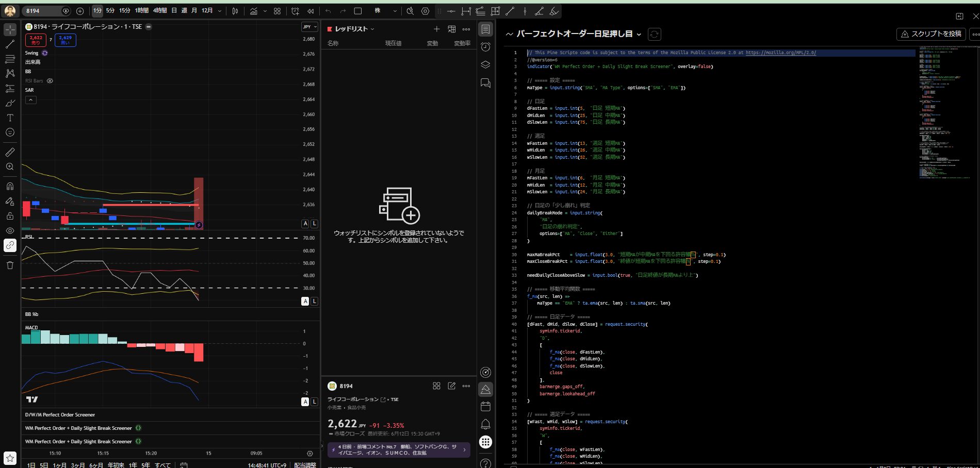
Task: Open the calendar panel in sidebar
Action: point(485,407)
